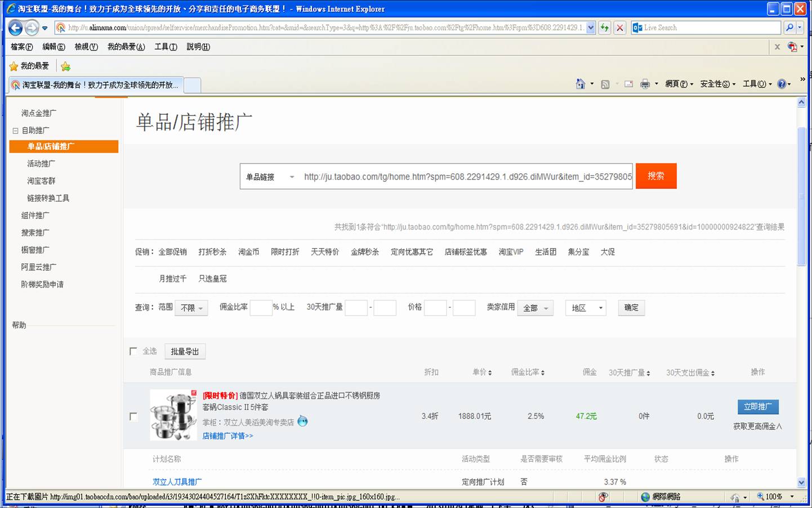
Task: Collapse the 自助推广 tree node
Action: pos(15,131)
